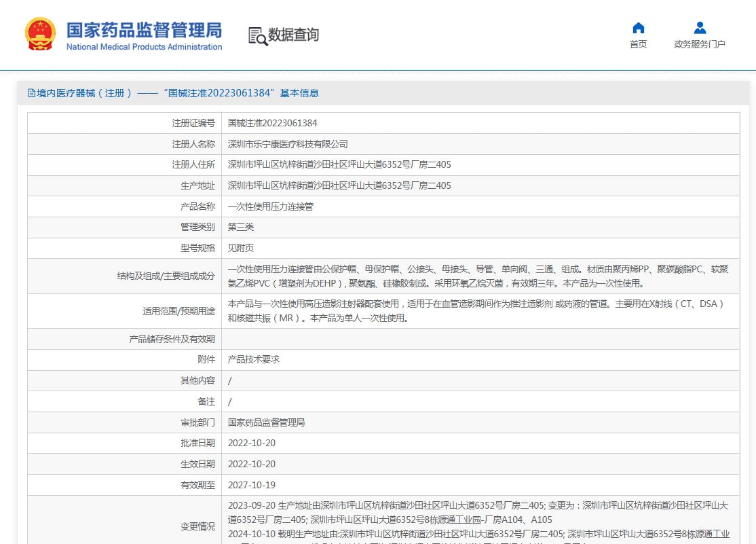Click the 附件 label
The height and width of the screenshot is (544, 756).
pos(206,359)
